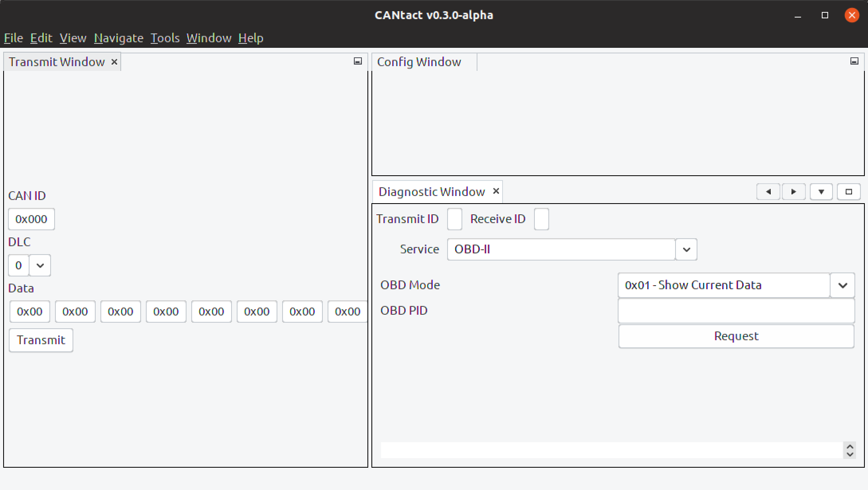Click the DLC value field showing 0

[19, 265]
